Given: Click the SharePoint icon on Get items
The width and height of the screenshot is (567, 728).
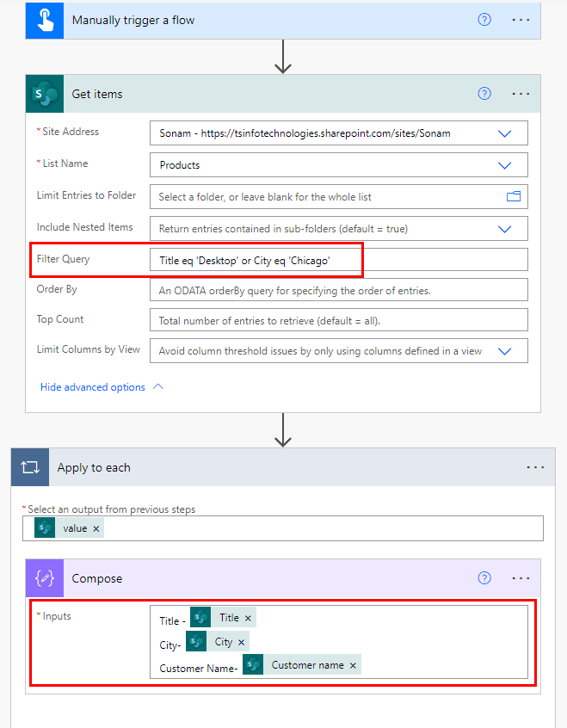Looking at the screenshot, I should 45,94.
